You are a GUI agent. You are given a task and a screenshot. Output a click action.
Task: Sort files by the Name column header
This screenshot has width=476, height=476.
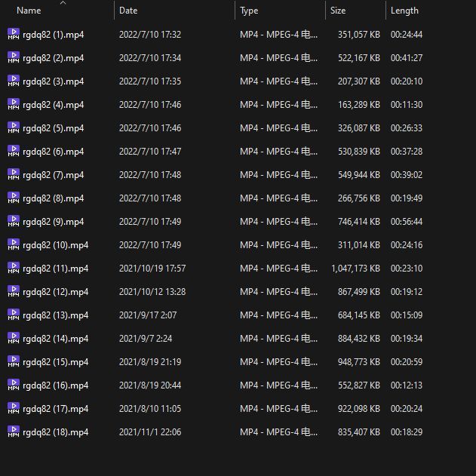(29, 11)
